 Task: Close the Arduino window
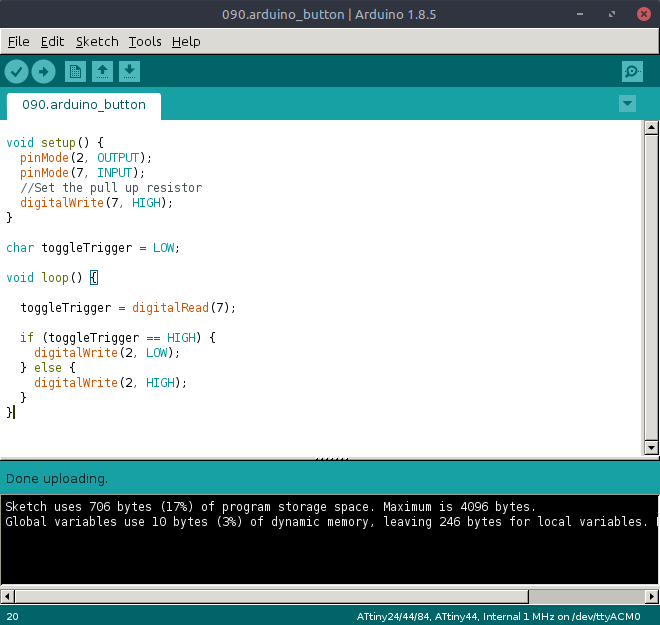pos(644,14)
